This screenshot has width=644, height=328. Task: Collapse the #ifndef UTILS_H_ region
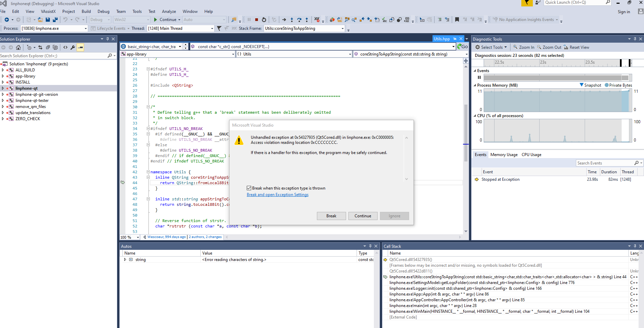pyautogui.click(x=148, y=69)
